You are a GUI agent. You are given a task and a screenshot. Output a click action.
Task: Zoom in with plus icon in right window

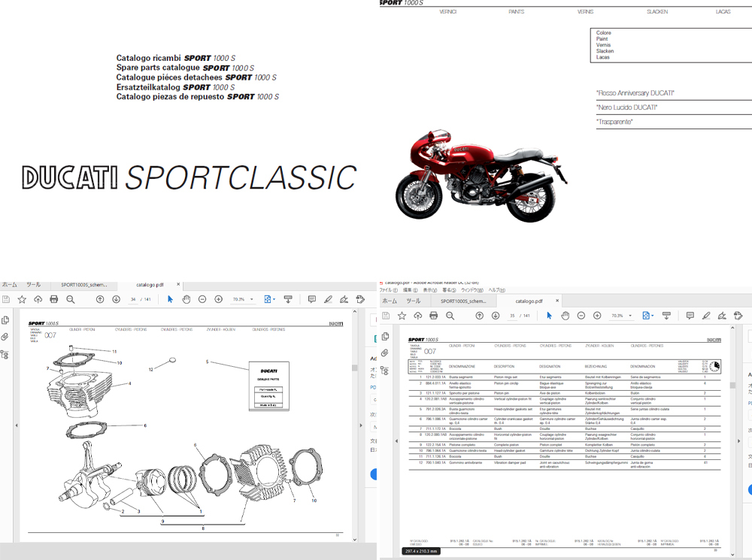598,316
